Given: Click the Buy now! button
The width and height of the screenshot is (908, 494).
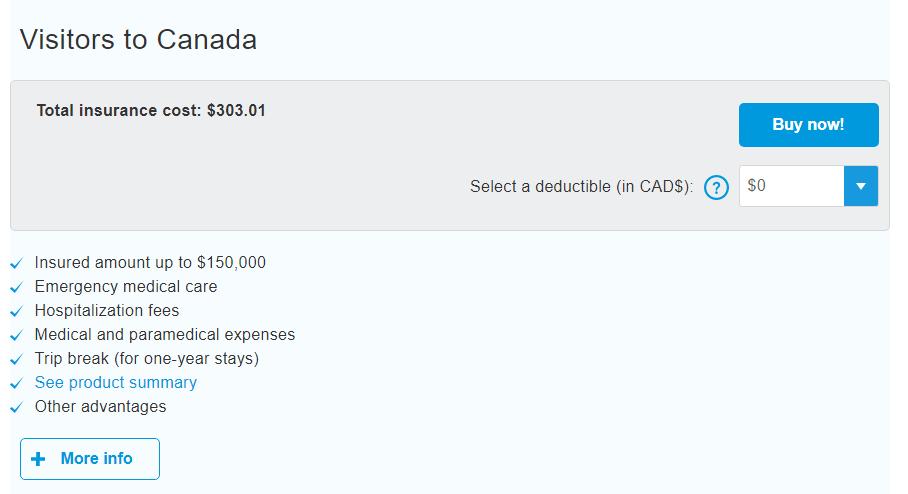Looking at the screenshot, I should point(808,125).
